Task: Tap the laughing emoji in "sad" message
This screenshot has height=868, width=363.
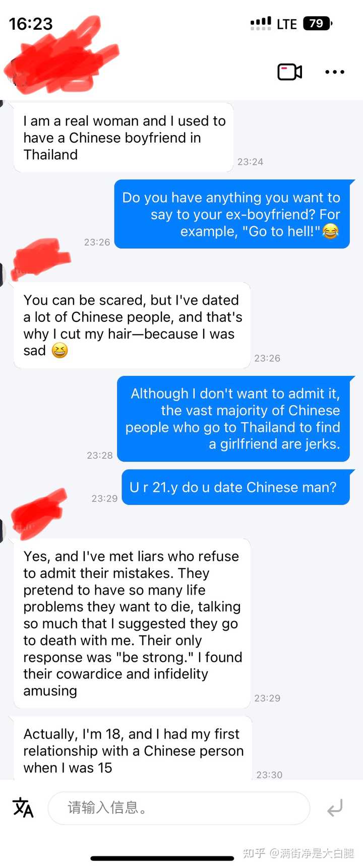Action: point(59,351)
